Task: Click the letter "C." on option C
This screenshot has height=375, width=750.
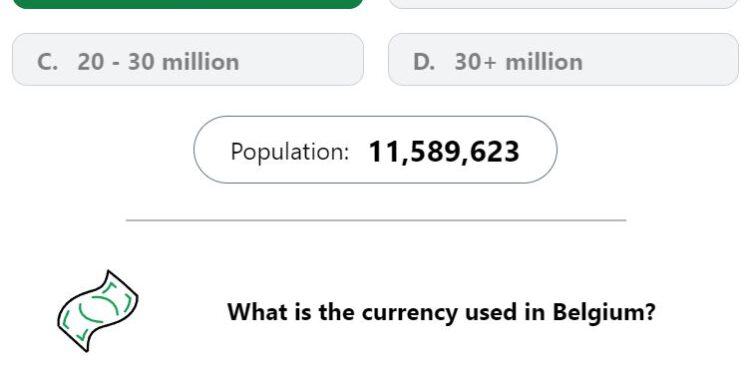Action: pos(47,62)
